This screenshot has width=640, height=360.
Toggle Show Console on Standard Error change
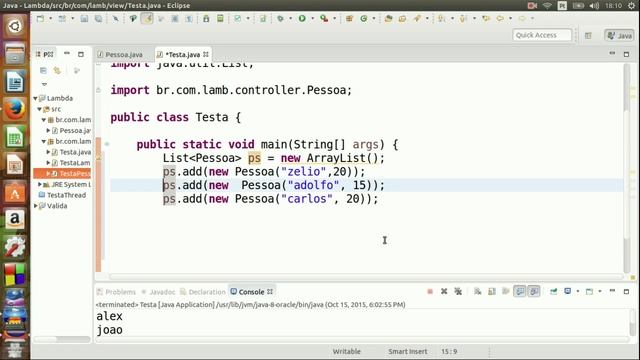point(534,291)
